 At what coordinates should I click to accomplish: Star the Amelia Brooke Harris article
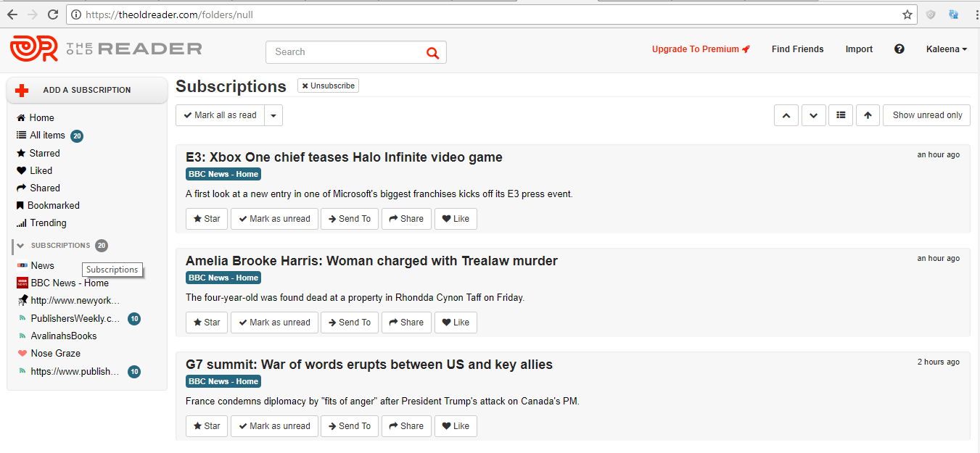coord(207,323)
